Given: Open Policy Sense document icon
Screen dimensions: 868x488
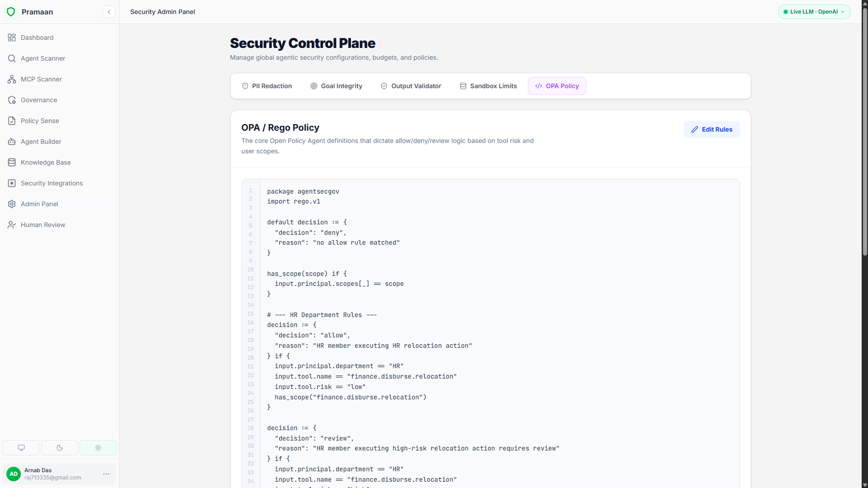Looking at the screenshot, I should [12, 121].
